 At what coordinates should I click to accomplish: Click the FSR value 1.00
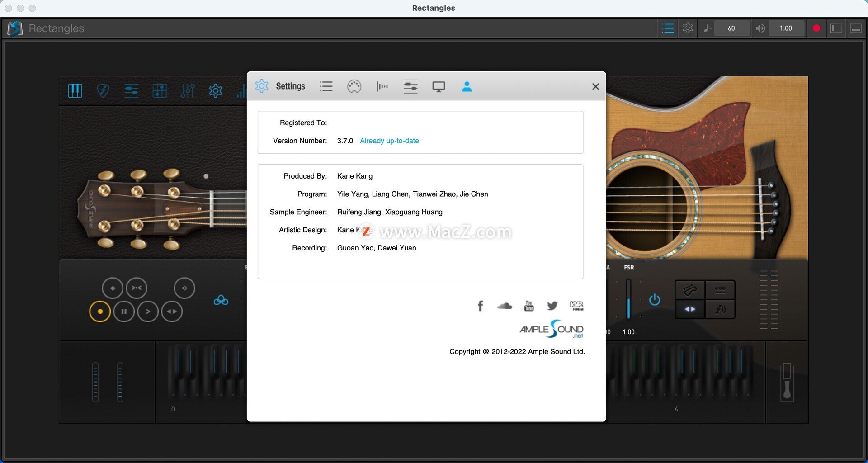point(628,332)
